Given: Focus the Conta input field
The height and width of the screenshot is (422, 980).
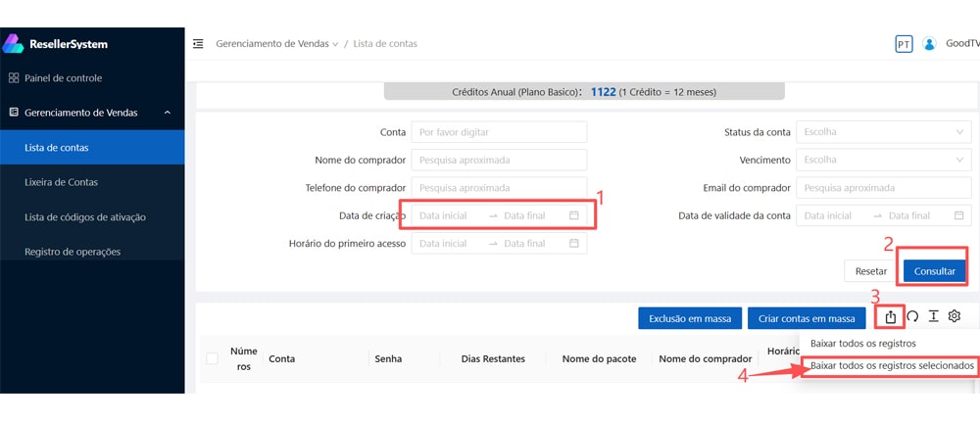Looking at the screenshot, I should 499,132.
